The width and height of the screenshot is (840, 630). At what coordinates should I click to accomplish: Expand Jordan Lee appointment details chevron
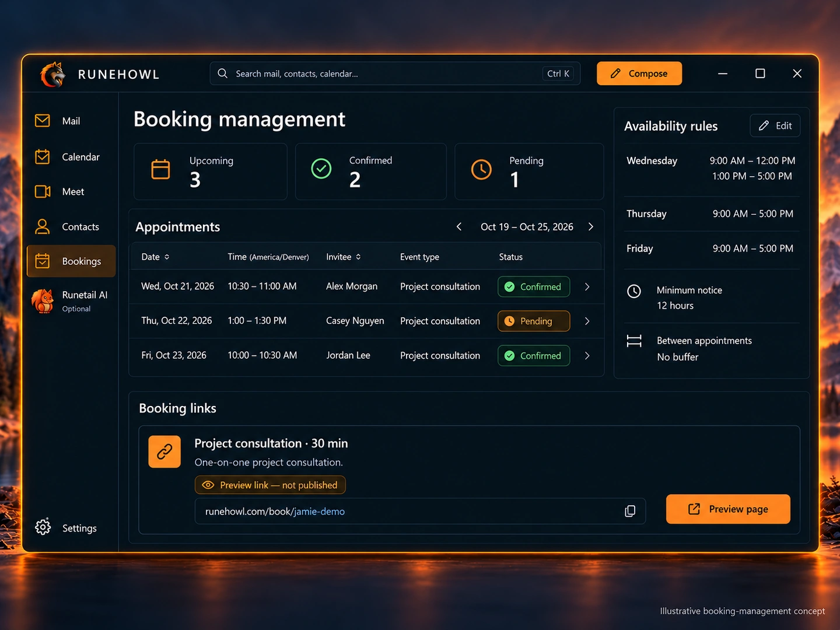coord(587,355)
